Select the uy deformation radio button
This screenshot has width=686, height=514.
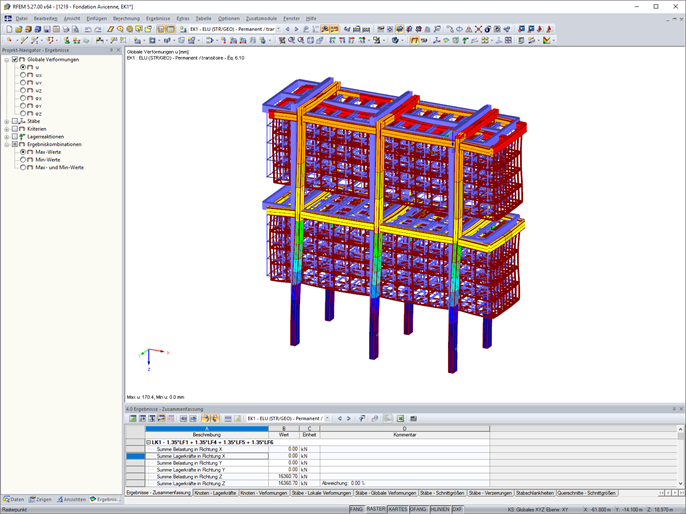23,83
